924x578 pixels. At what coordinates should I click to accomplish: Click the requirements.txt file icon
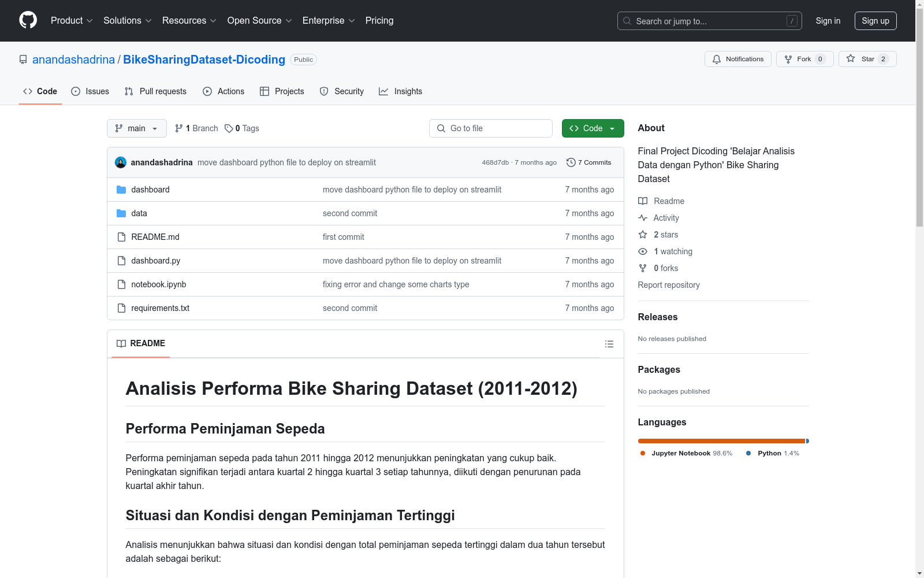[x=121, y=308]
